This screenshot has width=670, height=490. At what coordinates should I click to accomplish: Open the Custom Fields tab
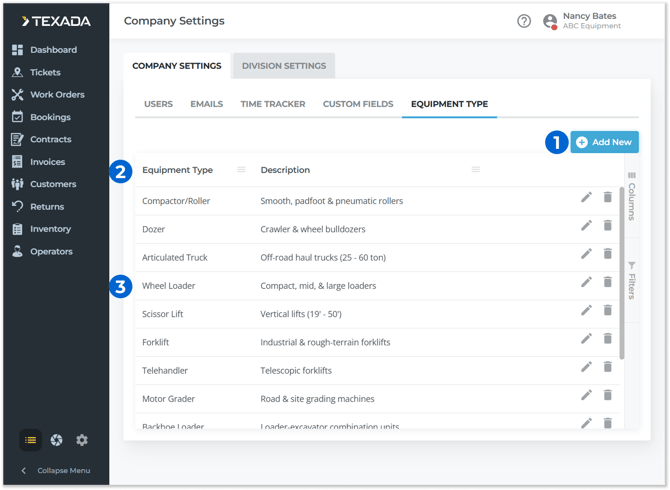[355, 104]
